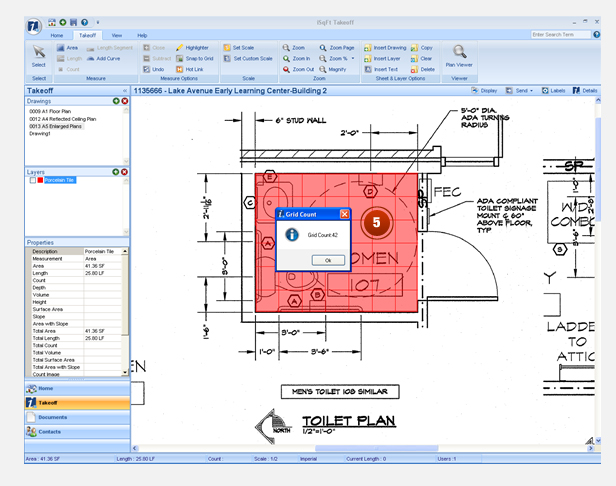Image resolution: width=616 pixels, height=486 pixels.
Task: Select the Add Curve tool
Action: 103,59
